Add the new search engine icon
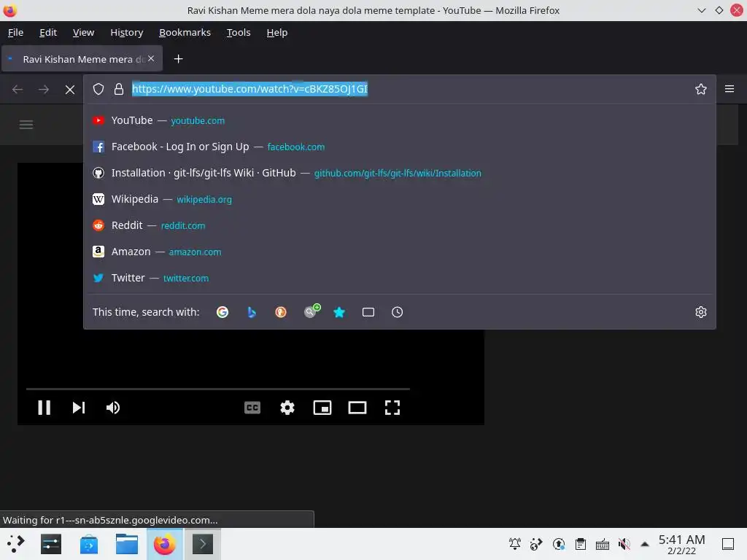This screenshot has height=560, width=747. (x=311, y=311)
